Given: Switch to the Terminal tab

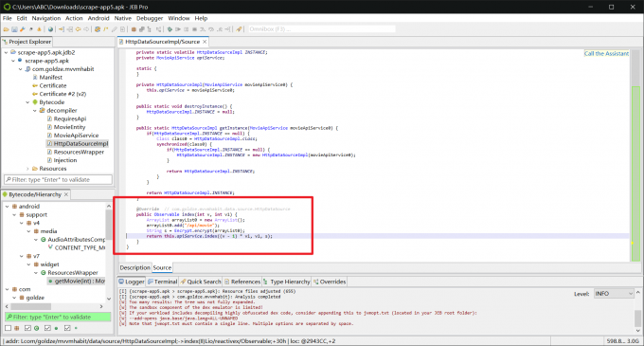Looking at the screenshot, I should (162, 282).
